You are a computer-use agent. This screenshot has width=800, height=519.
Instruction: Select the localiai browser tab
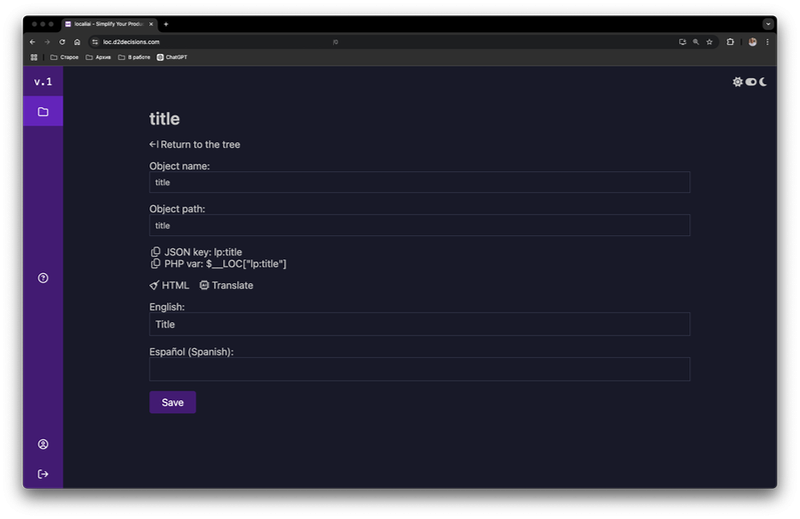(108, 24)
